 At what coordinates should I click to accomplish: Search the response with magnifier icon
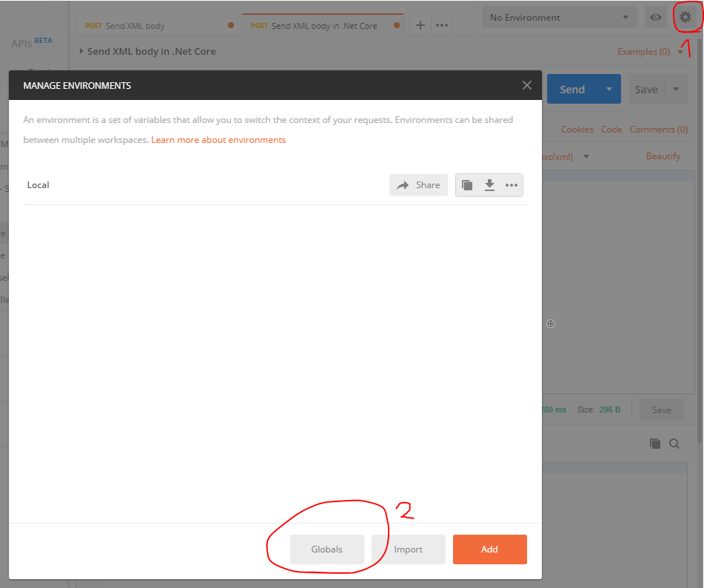click(674, 444)
